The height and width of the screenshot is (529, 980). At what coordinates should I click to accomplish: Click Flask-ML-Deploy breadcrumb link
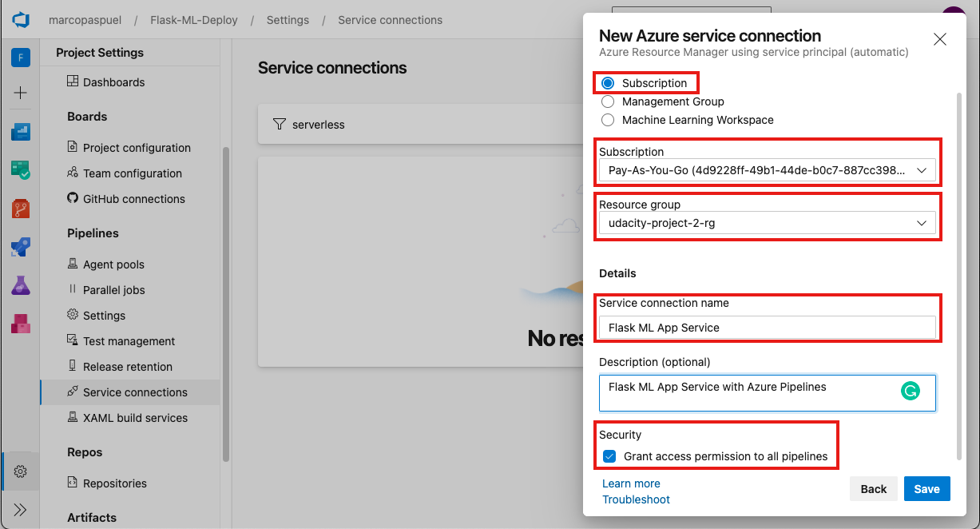click(194, 20)
